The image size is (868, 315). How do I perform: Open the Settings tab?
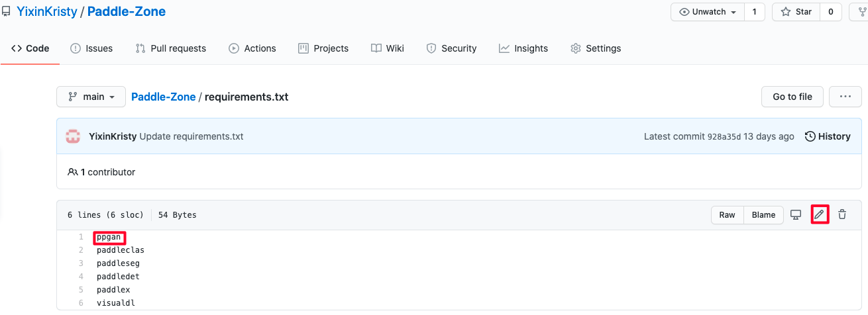pos(596,48)
